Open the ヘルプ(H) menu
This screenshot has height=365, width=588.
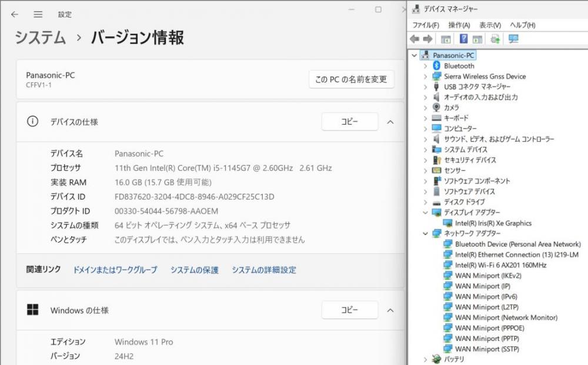tap(522, 25)
